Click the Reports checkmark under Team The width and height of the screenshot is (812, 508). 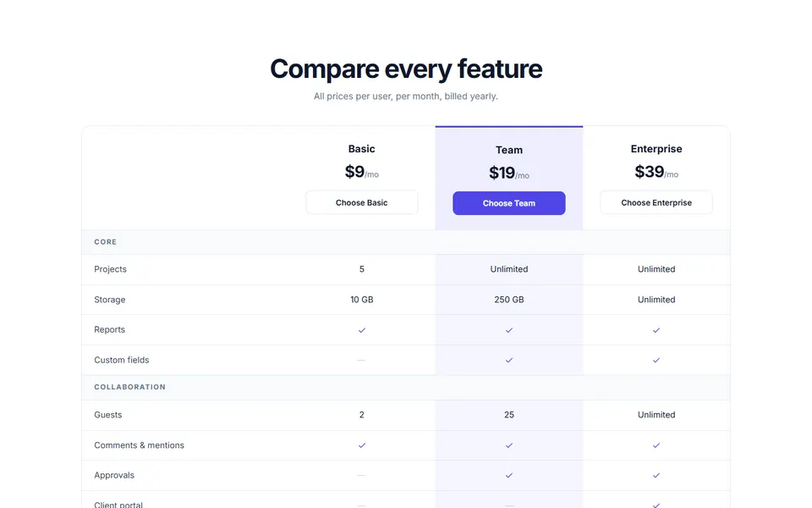[509, 330]
